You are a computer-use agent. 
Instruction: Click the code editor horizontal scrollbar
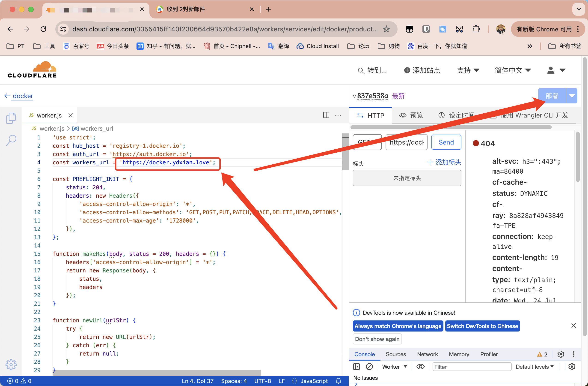tap(157, 373)
